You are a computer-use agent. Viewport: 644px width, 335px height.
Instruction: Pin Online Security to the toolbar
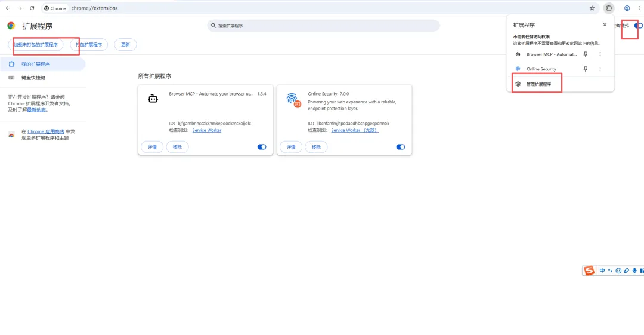[x=586, y=69]
